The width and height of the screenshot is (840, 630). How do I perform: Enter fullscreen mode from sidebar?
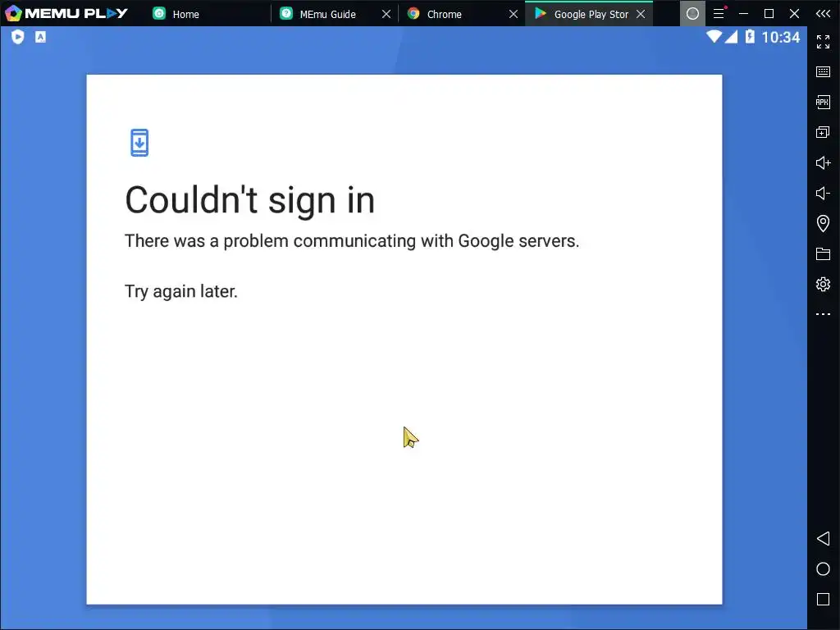[x=823, y=41]
